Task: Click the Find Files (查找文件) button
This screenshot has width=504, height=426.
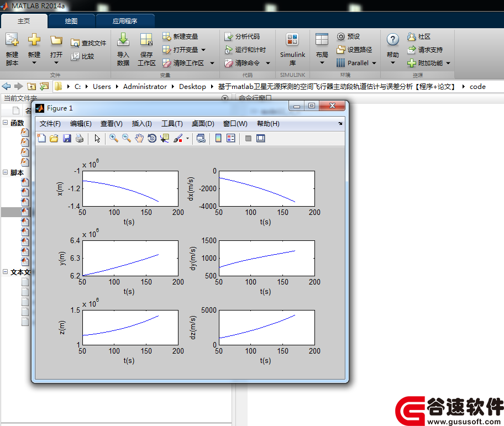Action: point(88,43)
